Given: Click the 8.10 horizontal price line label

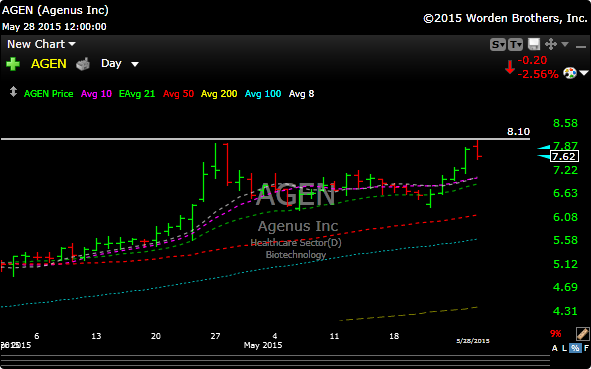Looking at the screenshot, I should pyautogui.click(x=518, y=132).
